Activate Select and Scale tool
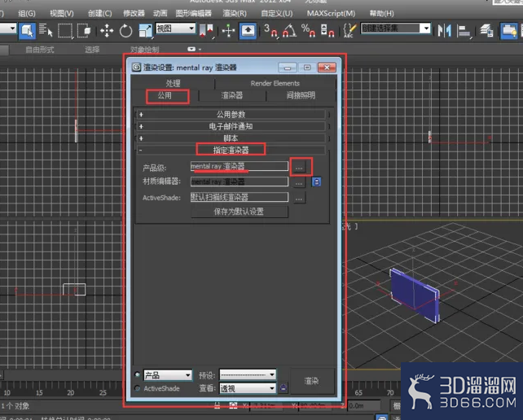 tap(145, 31)
